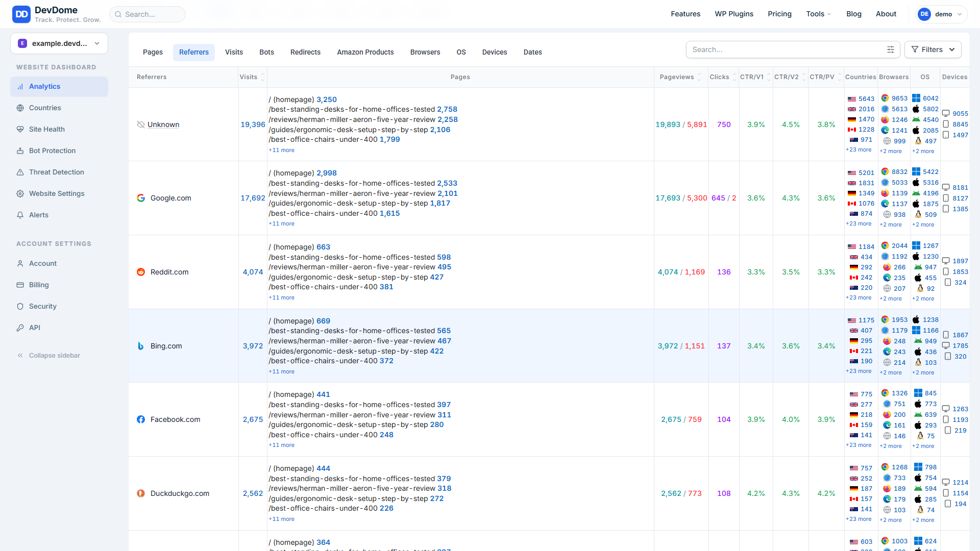Click Windows icon with 6042 in Unknown row
The width and height of the screenshot is (980, 551).
[x=916, y=98]
